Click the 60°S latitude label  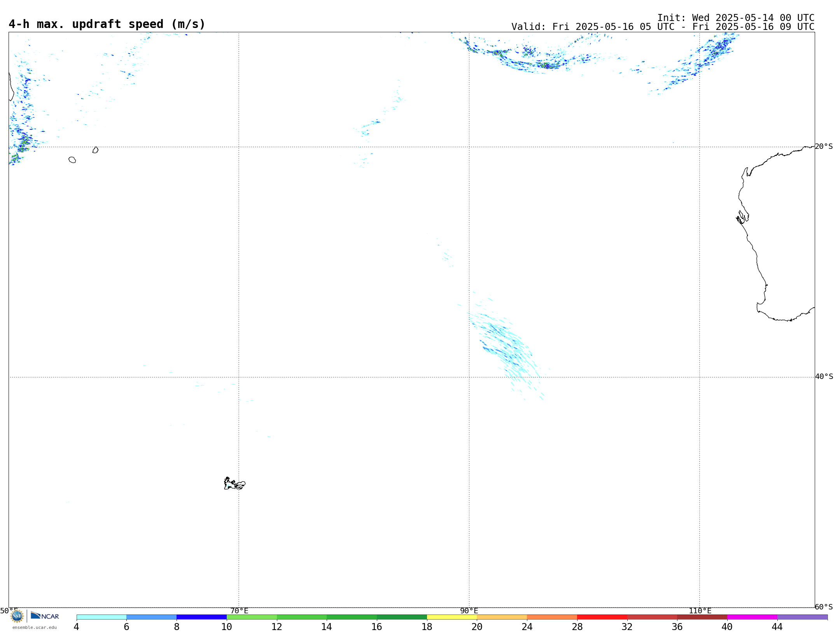click(824, 607)
